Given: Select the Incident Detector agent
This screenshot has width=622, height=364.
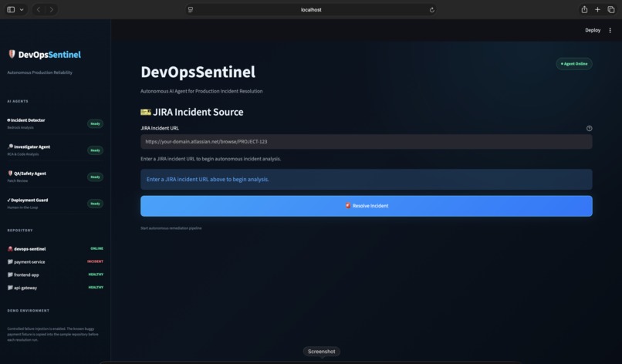Looking at the screenshot, I should coord(26,120).
